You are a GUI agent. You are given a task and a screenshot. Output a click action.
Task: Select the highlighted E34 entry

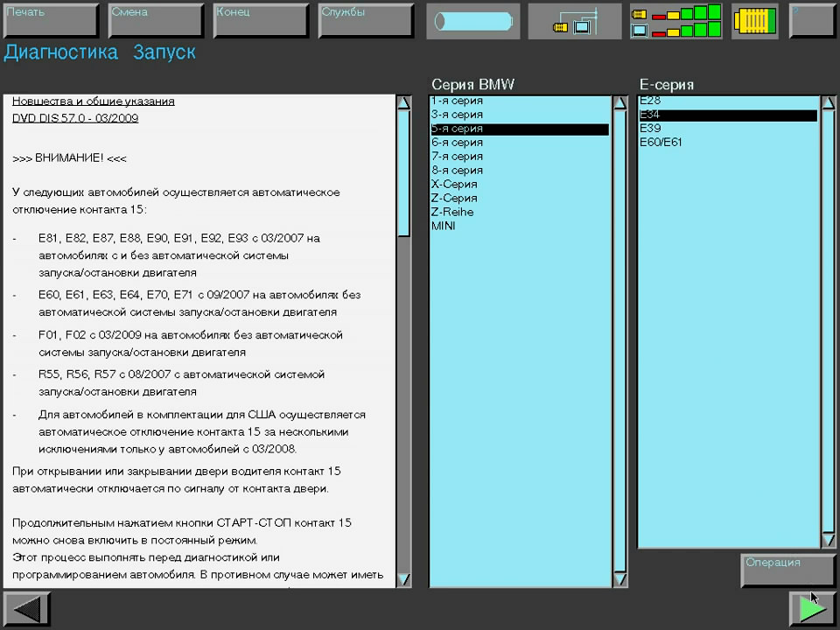728,115
